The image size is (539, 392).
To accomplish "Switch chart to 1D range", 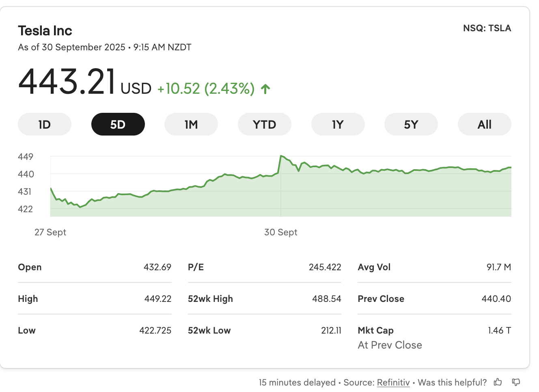I will (x=45, y=124).
